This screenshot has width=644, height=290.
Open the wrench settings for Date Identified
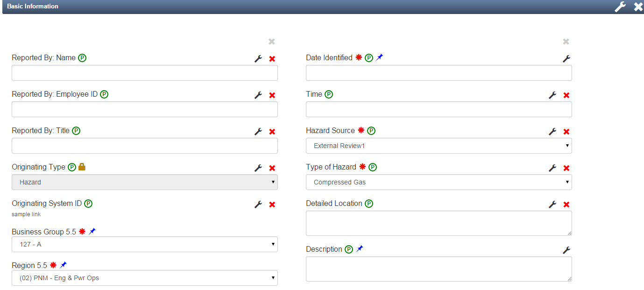click(566, 59)
